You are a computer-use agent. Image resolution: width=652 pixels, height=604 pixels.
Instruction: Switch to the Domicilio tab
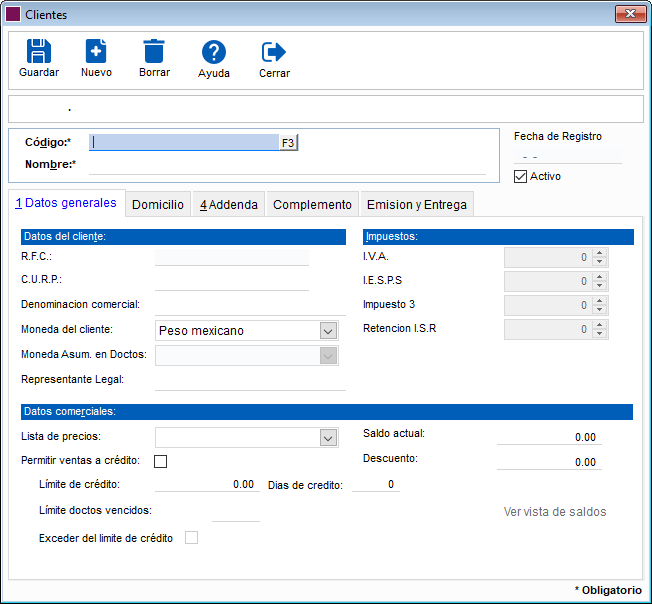click(158, 204)
